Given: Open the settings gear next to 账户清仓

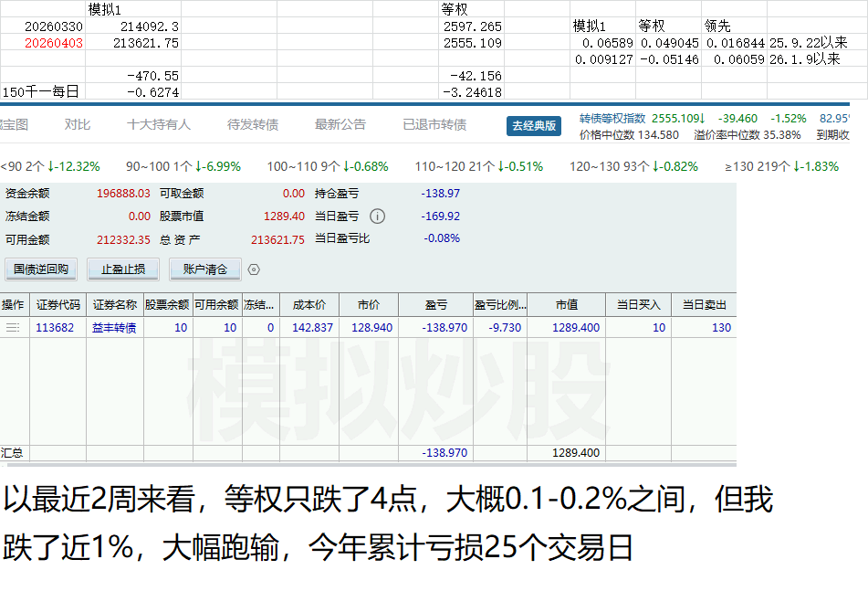Looking at the screenshot, I should (254, 269).
